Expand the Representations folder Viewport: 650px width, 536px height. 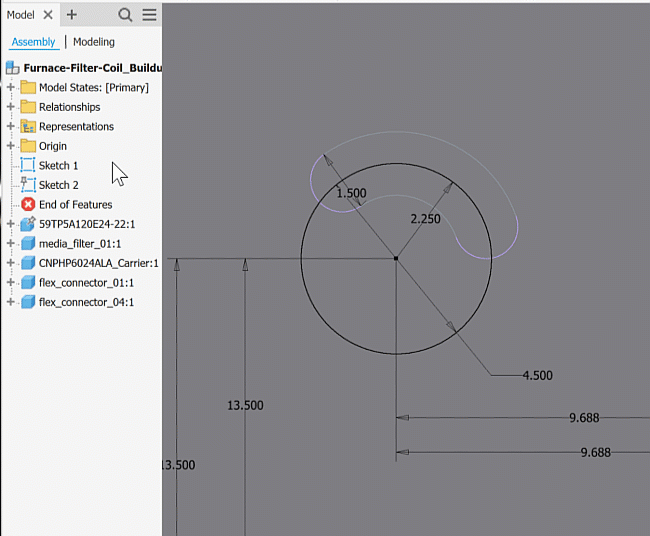click(11, 126)
